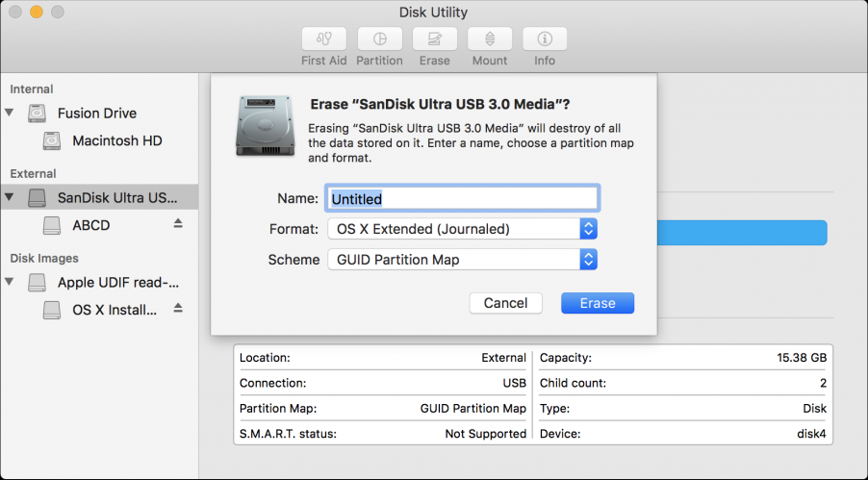Confirm with the blue Erase button
The width and height of the screenshot is (868, 480).
point(597,303)
